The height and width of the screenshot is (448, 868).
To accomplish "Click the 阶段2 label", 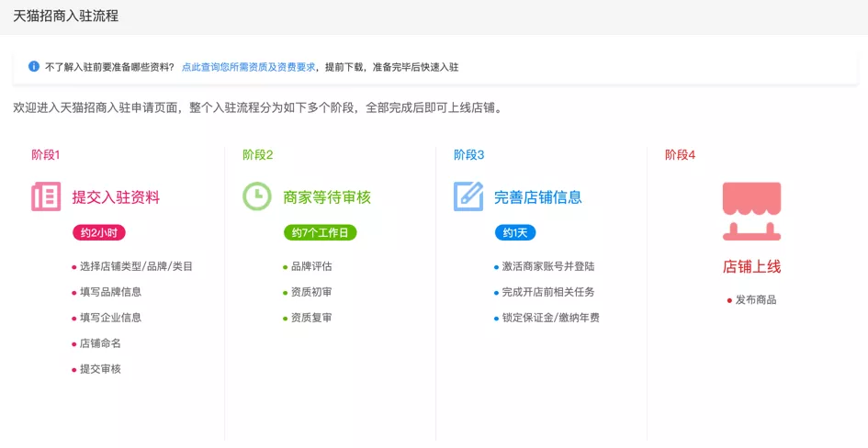I will pos(258,155).
